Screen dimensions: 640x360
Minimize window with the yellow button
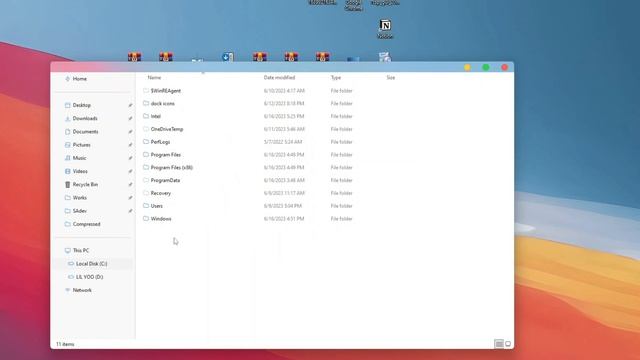[467, 67]
